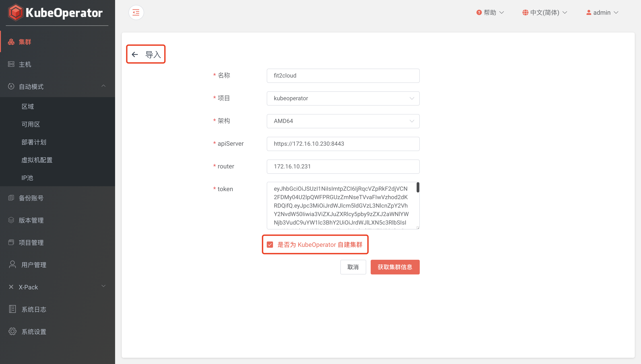Viewport: 641px width, 364px height.
Task: Open the 系统日志 menu item
Action: (58, 309)
